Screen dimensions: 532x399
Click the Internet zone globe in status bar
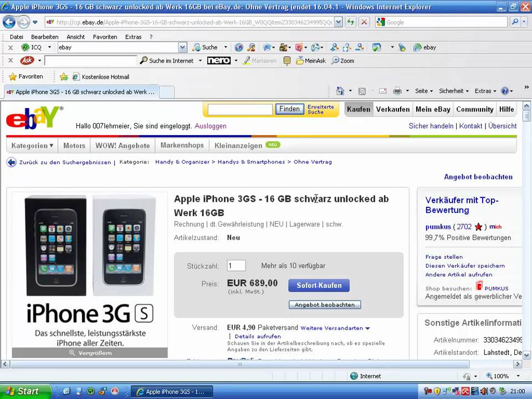tap(354, 376)
